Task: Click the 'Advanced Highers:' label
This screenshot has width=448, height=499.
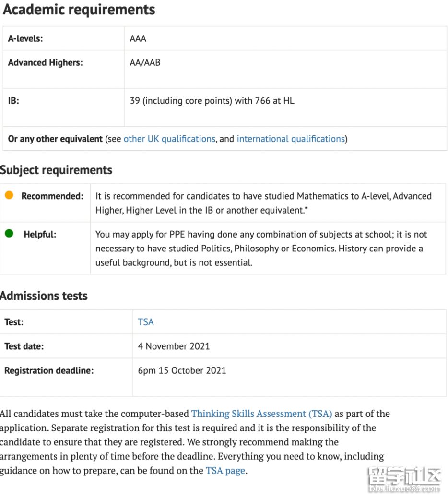Action: tap(45, 62)
